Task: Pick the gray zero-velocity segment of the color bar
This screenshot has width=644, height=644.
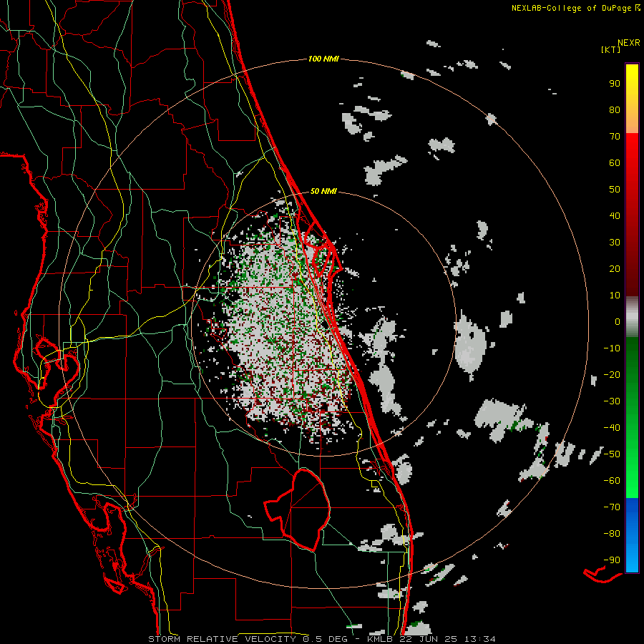Action: (x=632, y=316)
